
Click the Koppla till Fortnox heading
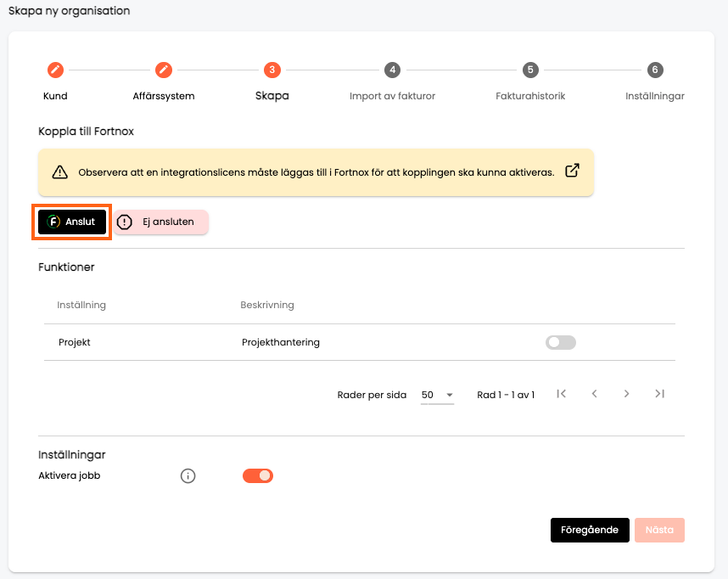(86, 132)
